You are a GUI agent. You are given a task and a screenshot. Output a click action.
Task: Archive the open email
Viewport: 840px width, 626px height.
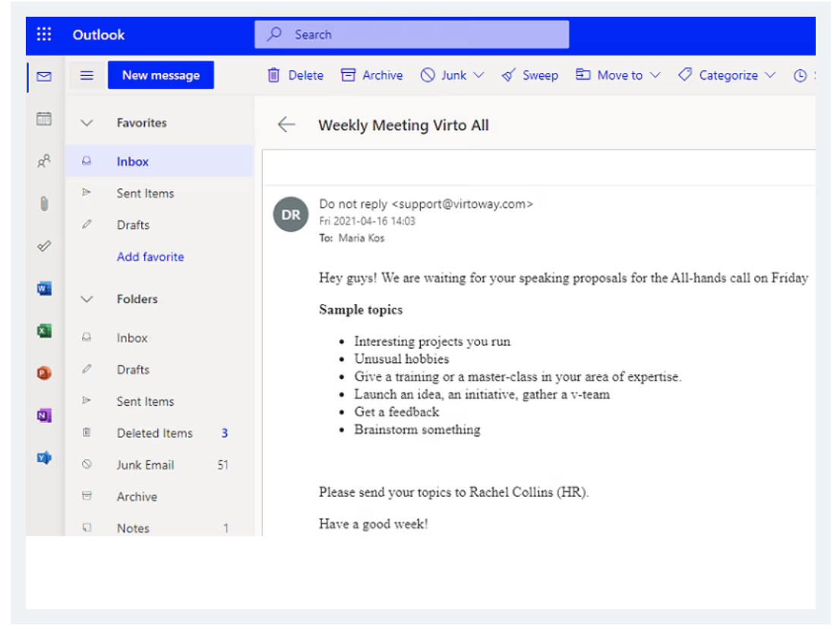[372, 75]
